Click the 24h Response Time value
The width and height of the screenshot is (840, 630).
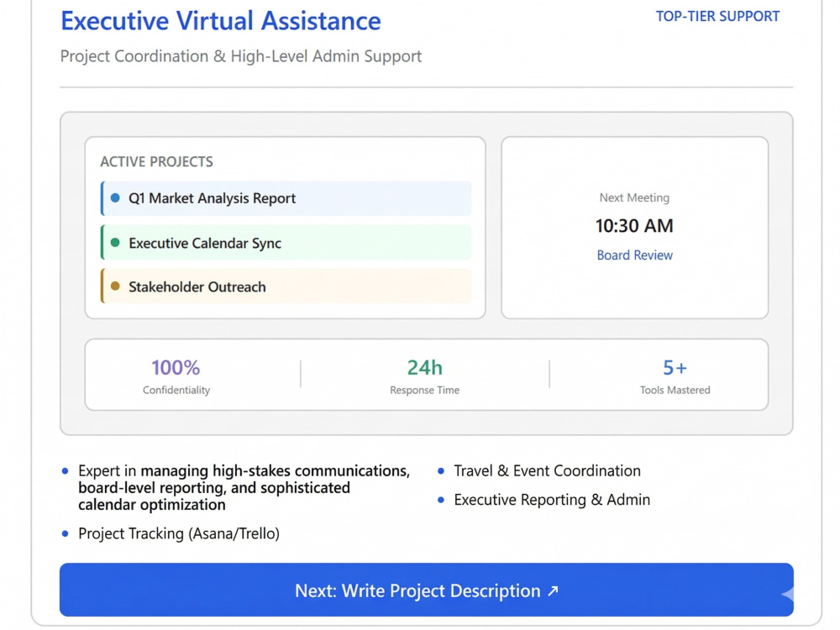point(425,368)
